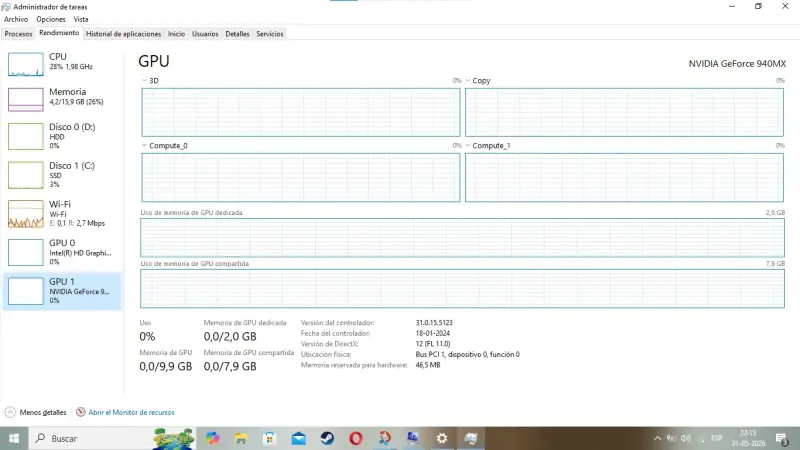Open the Vista menu

coord(81,19)
